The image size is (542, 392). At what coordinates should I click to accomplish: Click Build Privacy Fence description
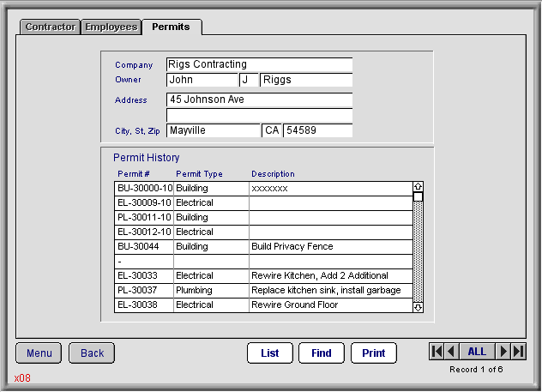(x=331, y=246)
